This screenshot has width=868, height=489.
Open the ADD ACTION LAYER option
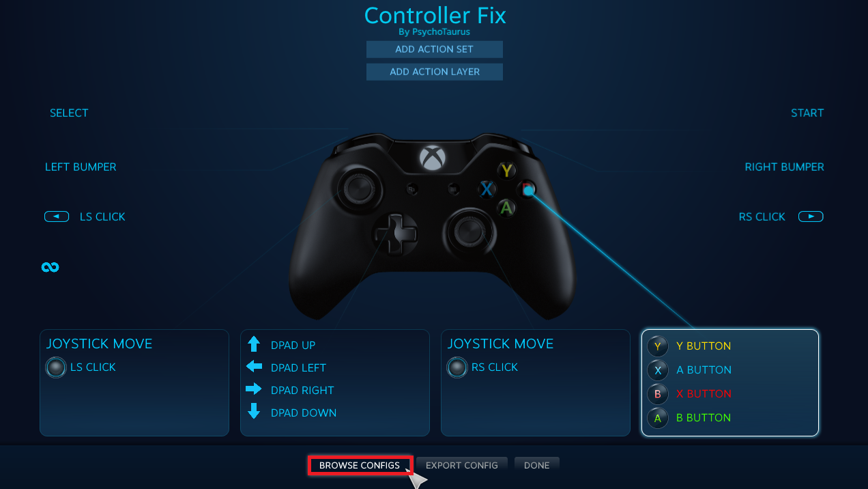pyautogui.click(x=435, y=72)
